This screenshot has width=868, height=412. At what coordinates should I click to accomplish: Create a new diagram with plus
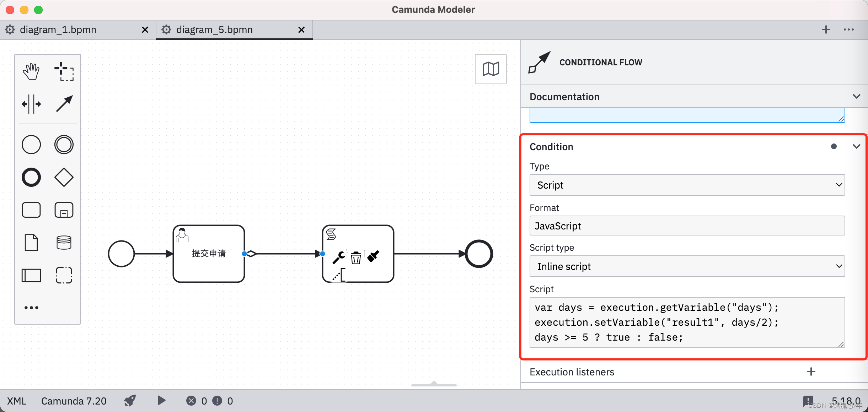coord(826,30)
